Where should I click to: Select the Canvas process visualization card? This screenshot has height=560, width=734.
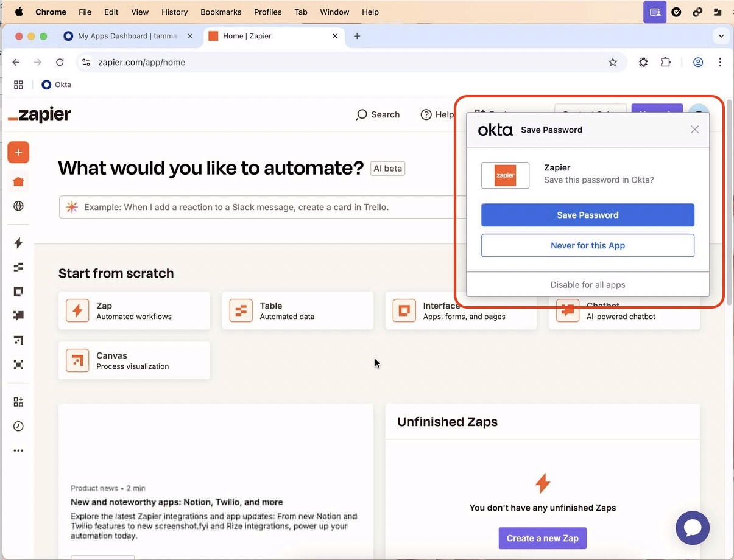[x=134, y=360]
